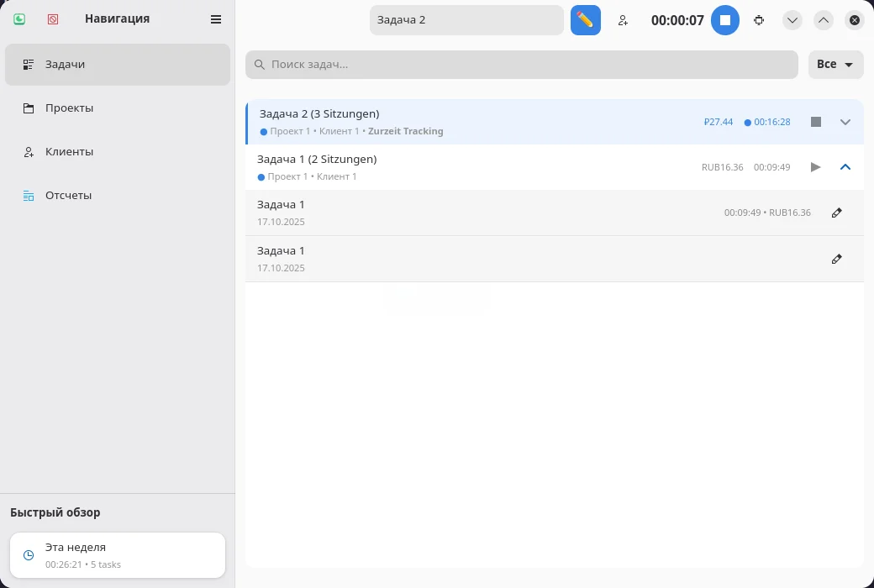Click the Эта неделя summary card
The width and height of the screenshot is (874, 588).
(x=118, y=555)
